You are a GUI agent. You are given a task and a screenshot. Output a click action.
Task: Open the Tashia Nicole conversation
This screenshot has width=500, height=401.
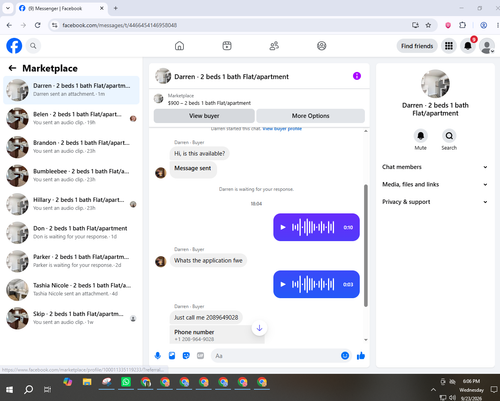click(71, 289)
